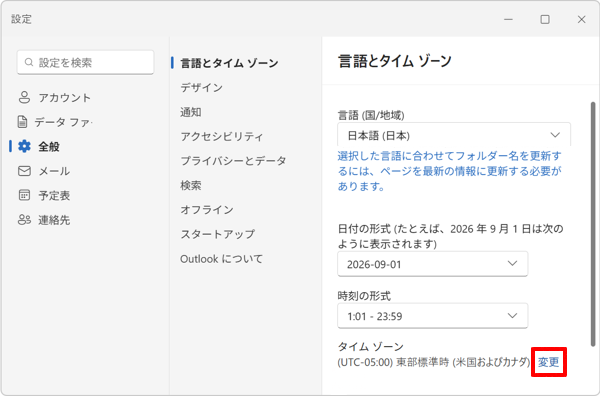Select the デザイン submenu item

[x=202, y=88]
